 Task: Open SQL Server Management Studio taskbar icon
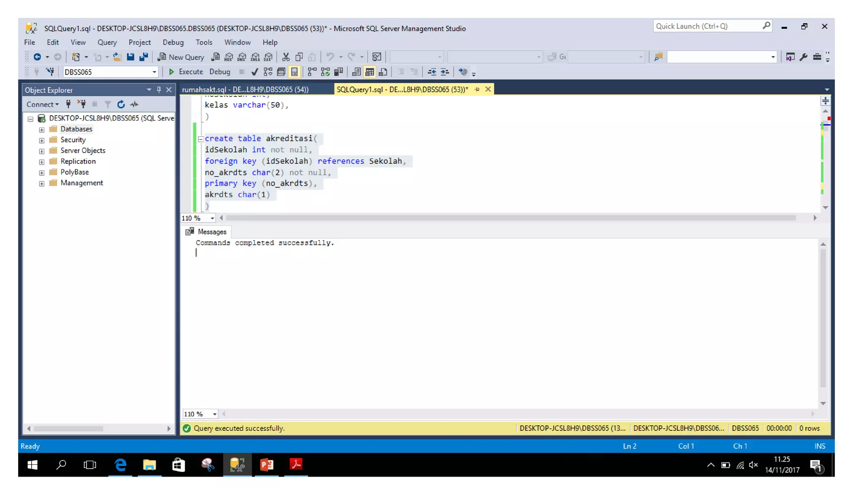237,465
